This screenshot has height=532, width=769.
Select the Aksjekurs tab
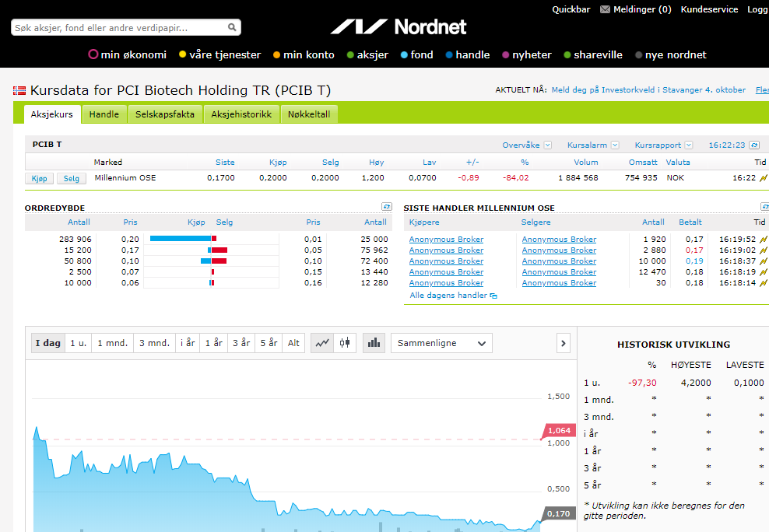point(52,114)
